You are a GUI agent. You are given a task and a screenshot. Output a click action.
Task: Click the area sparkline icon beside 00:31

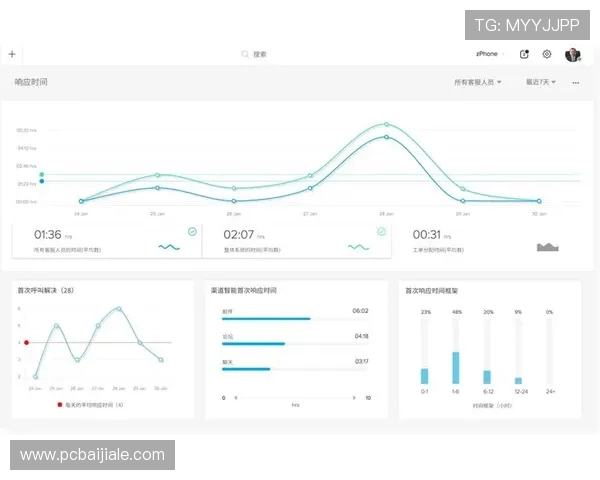click(547, 246)
